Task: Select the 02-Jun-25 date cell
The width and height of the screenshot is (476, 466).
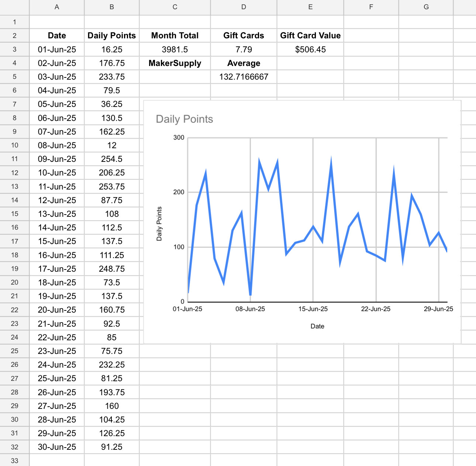Action: pyautogui.click(x=57, y=63)
